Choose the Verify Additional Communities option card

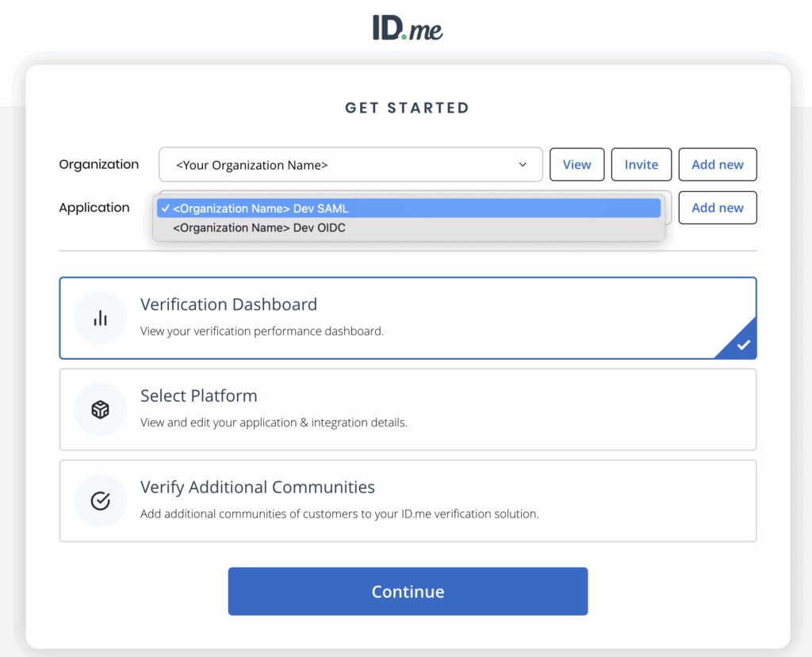(x=408, y=500)
